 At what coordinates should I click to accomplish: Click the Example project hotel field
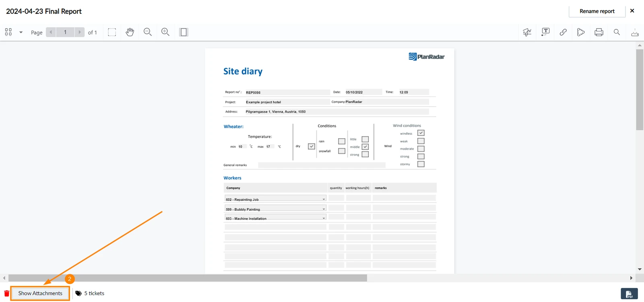287,102
